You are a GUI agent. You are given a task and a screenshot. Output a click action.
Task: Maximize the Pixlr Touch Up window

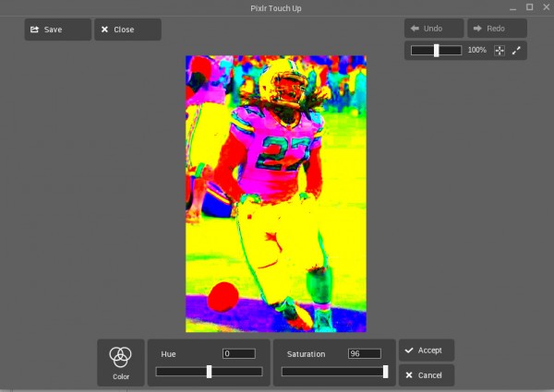[x=529, y=7]
